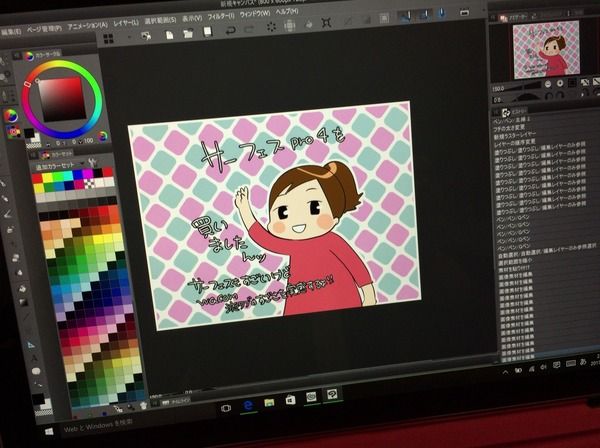Open the 選択範囲(S) menu
600x448 pixels.
click(160, 20)
